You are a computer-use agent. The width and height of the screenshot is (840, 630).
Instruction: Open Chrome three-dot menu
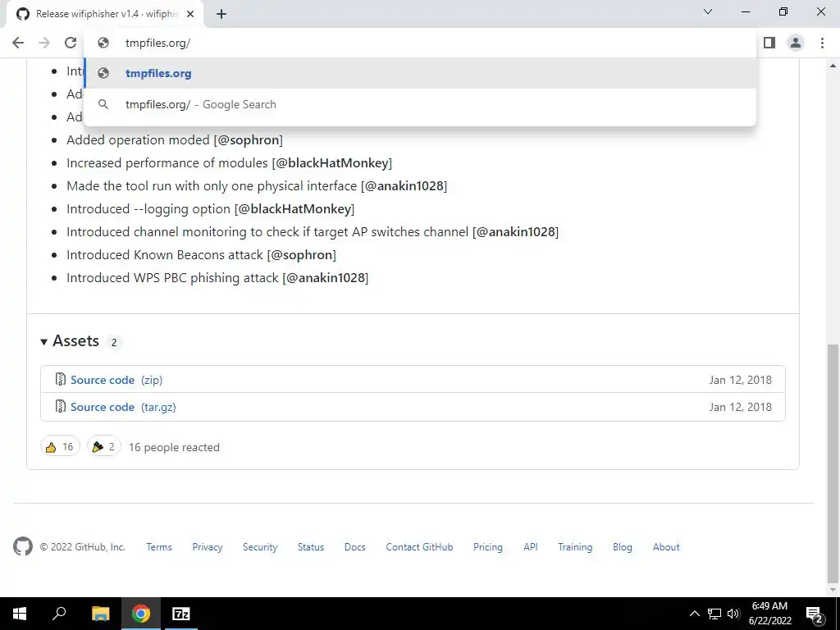(x=822, y=43)
